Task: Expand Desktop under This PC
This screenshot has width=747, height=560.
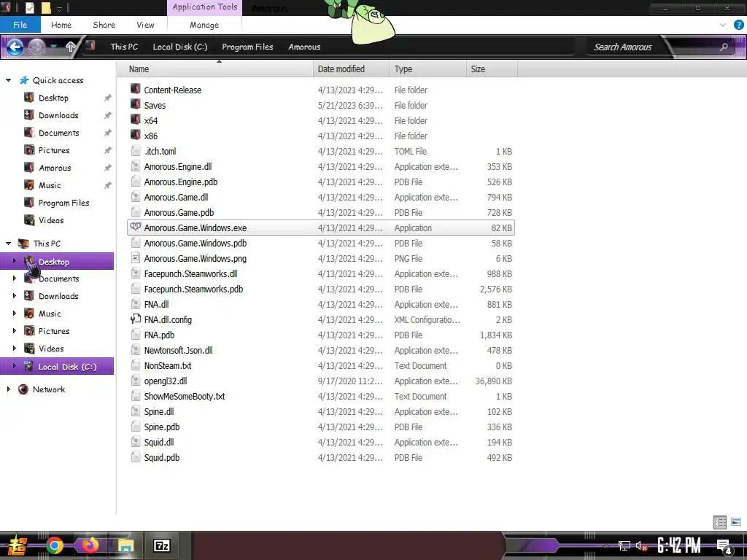Action: point(14,261)
